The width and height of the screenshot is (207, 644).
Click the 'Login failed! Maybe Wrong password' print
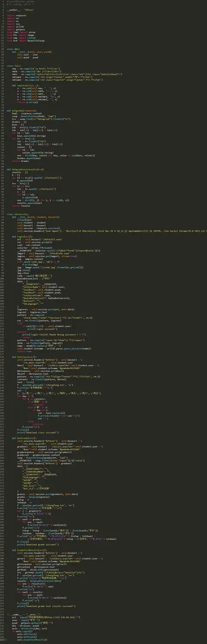coord(54,335)
